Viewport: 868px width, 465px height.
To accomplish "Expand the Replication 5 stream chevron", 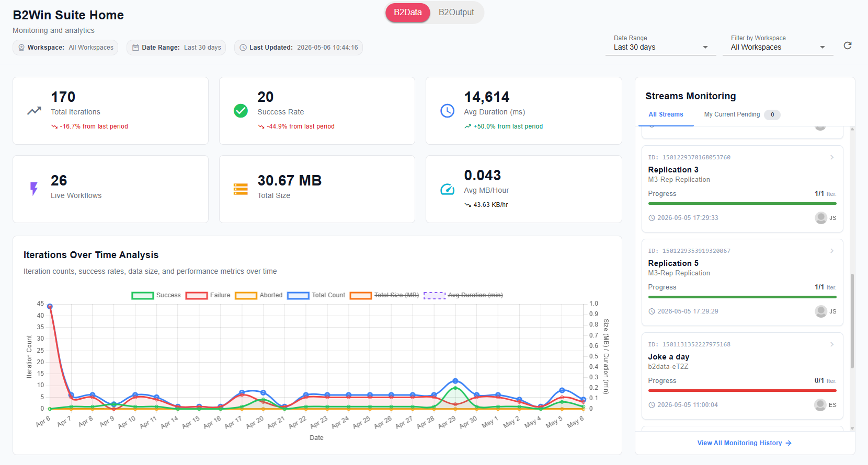I will [x=832, y=251].
